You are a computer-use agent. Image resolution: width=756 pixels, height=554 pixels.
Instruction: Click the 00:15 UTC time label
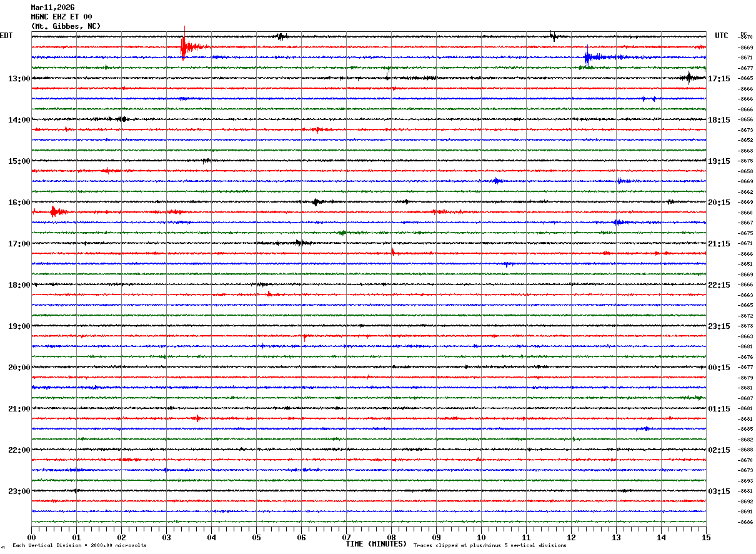point(719,368)
